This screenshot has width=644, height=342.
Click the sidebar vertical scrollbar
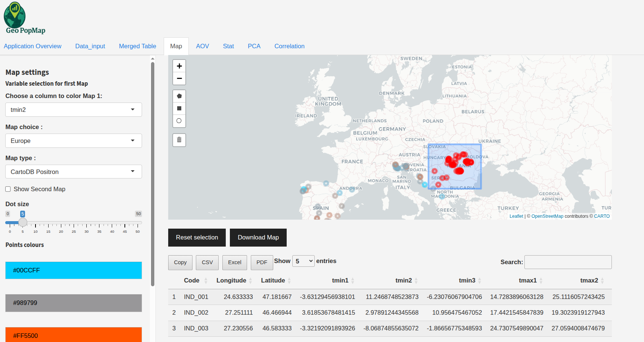point(152,174)
